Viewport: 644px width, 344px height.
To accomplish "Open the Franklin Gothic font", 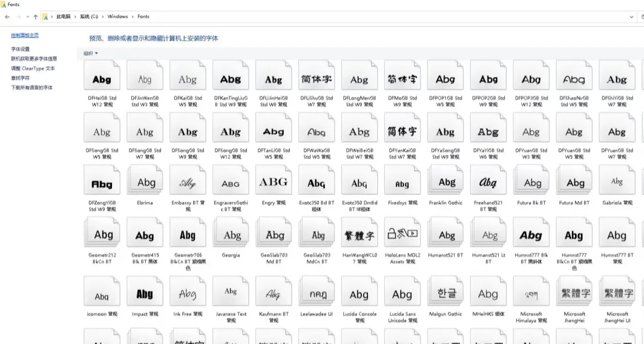I will [445, 180].
